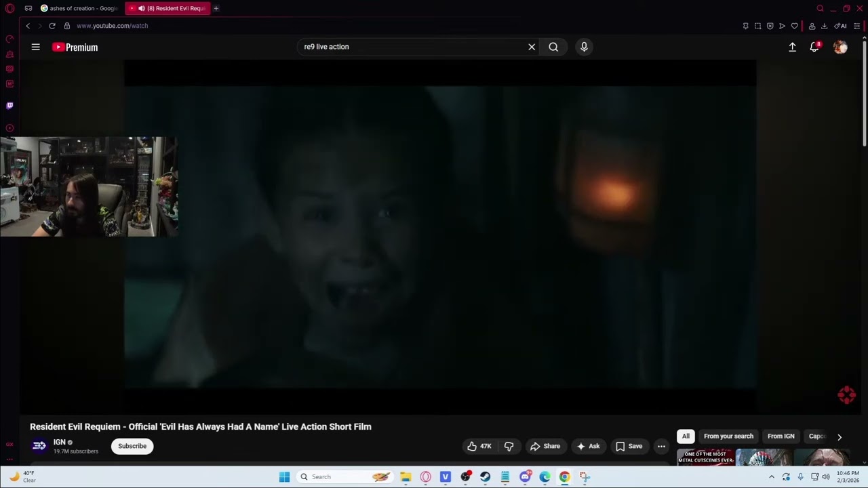The height and width of the screenshot is (488, 868).
Task: View site security lock information
Action: coord(67,26)
